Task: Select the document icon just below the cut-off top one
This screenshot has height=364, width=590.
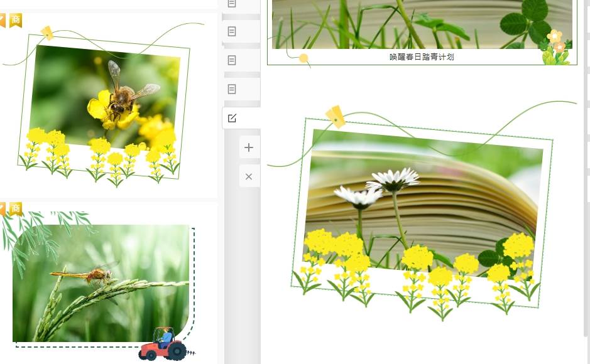Action: click(232, 31)
